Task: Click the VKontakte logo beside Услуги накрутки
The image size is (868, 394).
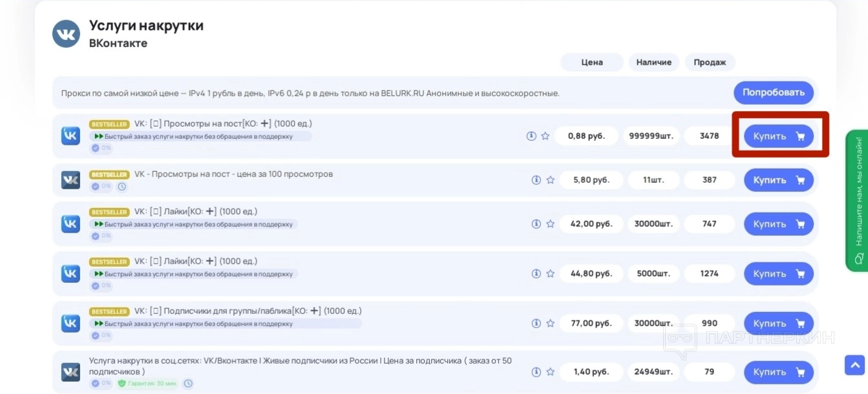Action: click(x=66, y=34)
